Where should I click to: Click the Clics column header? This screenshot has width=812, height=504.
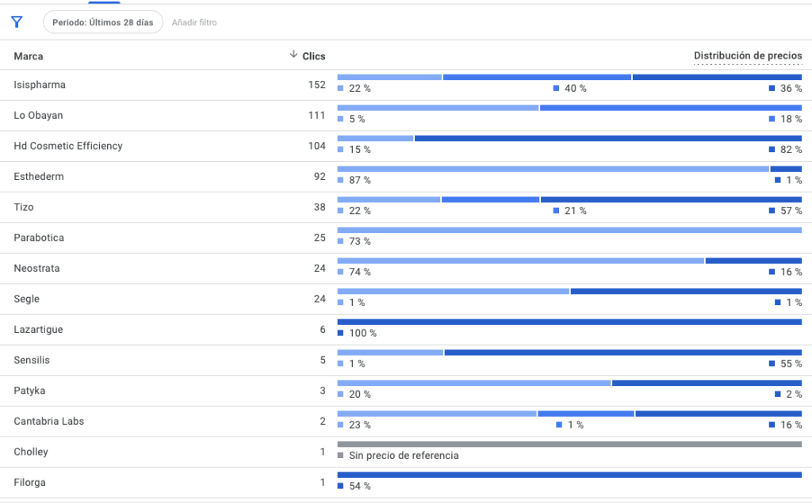point(314,56)
